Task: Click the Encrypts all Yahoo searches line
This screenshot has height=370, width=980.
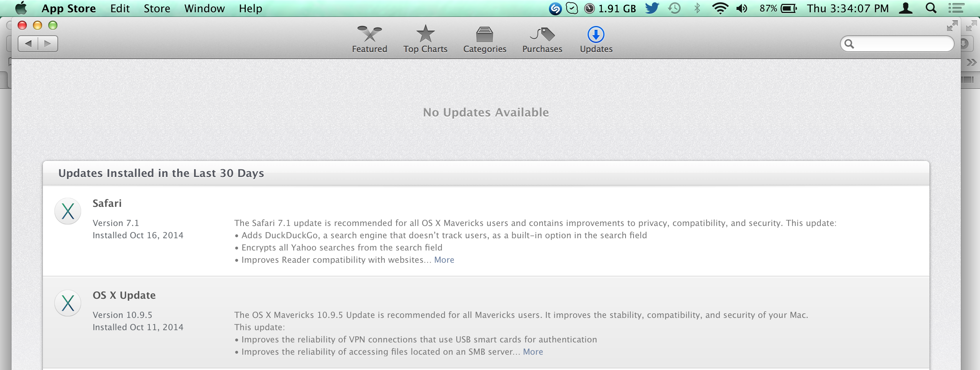Action: [x=338, y=247]
